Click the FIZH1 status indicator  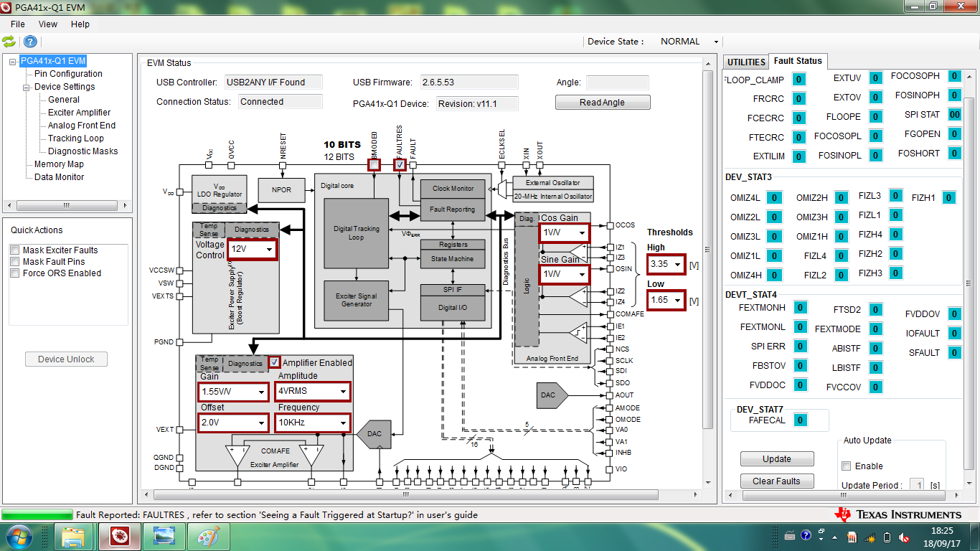click(948, 198)
